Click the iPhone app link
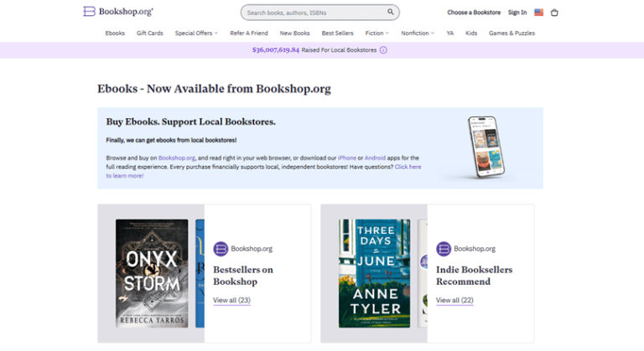The width and height of the screenshot is (644, 351). [x=347, y=158]
